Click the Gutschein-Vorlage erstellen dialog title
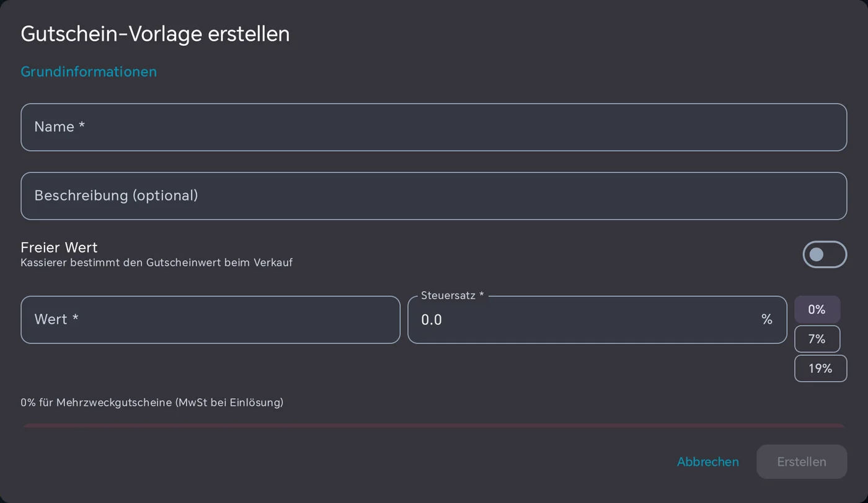Image resolution: width=868 pixels, height=503 pixels. [155, 33]
